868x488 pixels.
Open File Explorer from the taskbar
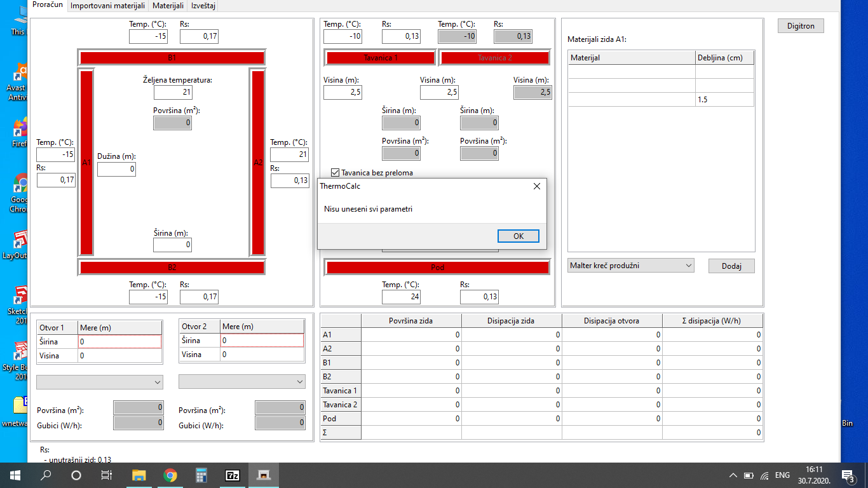click(x=139, y=475)
